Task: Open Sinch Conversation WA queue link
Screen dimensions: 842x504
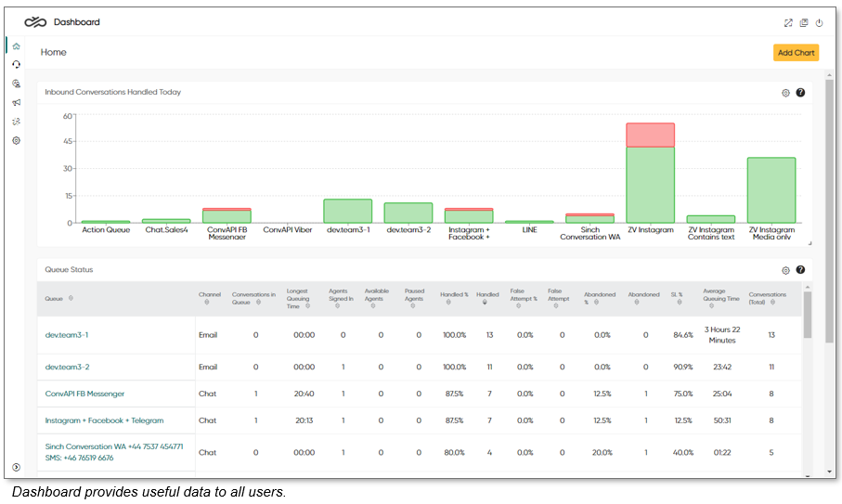Action: click(x=114, y=452)
